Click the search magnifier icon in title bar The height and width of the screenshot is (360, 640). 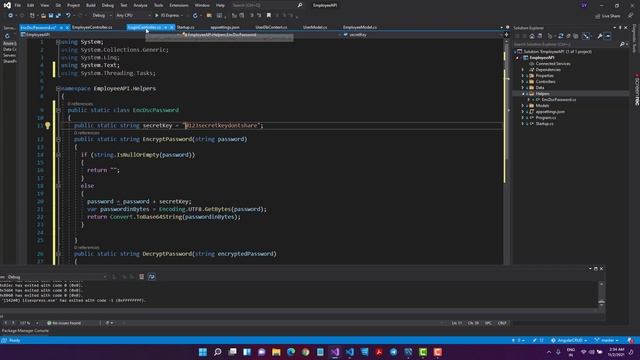coord(300,5)
